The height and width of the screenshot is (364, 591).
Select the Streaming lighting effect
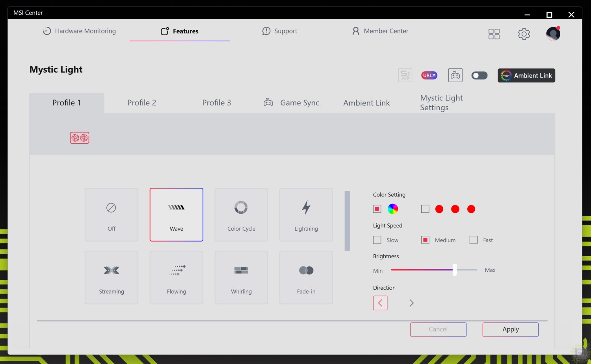coord(112,277)
